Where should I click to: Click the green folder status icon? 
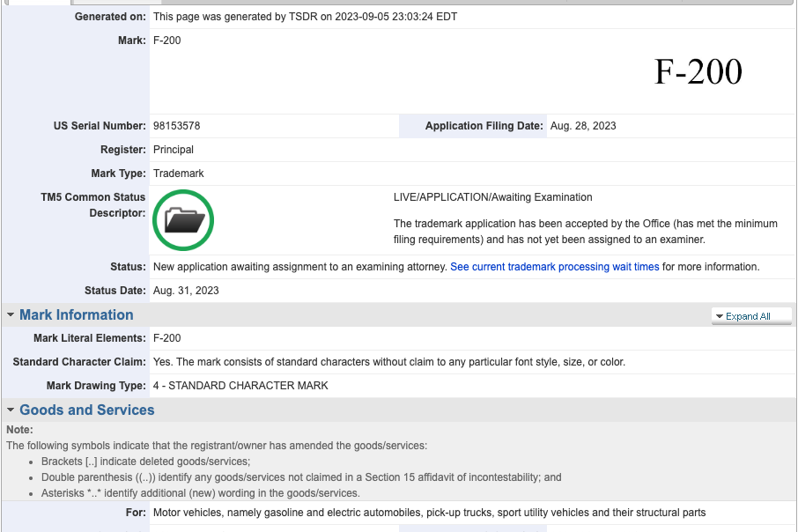coord(183,220)
